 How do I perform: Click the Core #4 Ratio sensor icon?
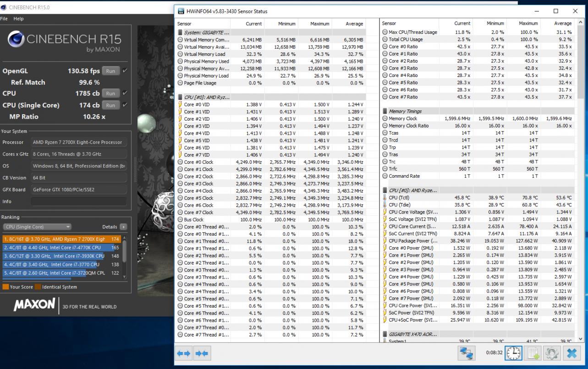pos(385,75)
